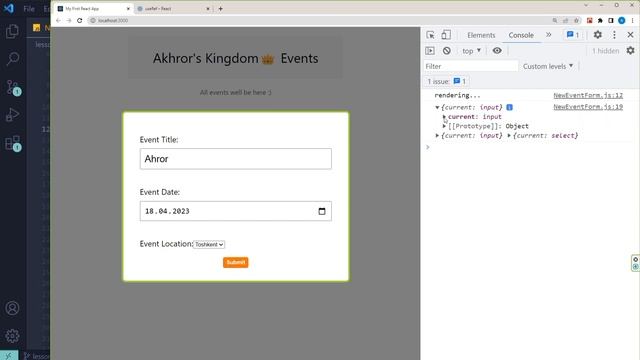Click VS Code remote indicator in status bar

pyautogui.click(x=9, y=356)
